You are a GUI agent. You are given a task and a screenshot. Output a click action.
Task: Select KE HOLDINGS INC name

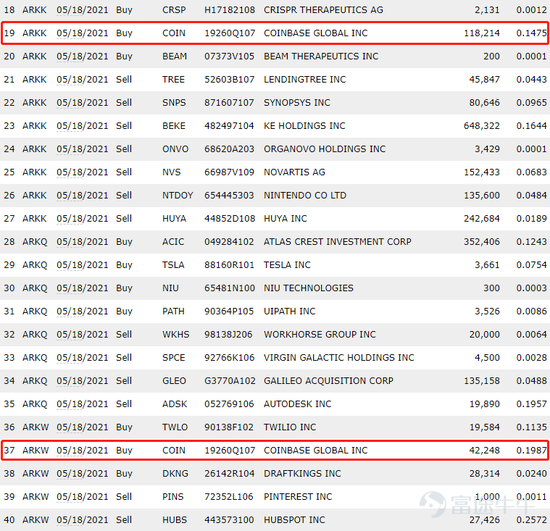(x=304, y=126)
